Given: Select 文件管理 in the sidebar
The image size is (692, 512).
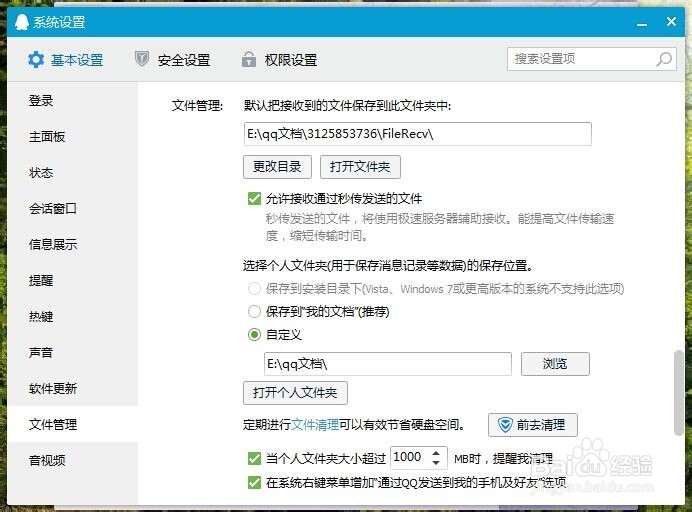Looking at the screenshot, I should click(72, 424).
